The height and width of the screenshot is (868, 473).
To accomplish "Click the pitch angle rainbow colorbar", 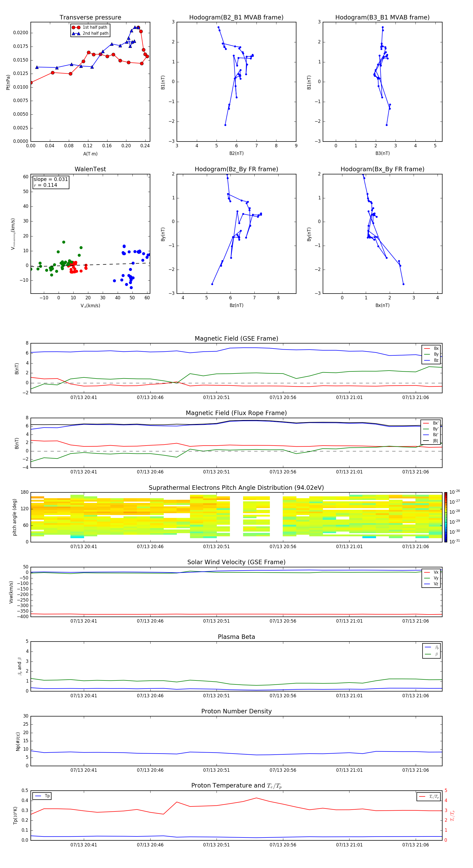I will pyautogui.click(x=446, y=517).
